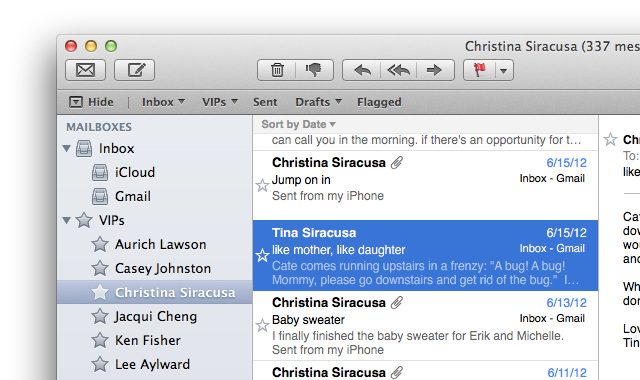This screenshot has width=640, height=380.
Task: Toggle VIP star on like mother, like daughter
Action: (262, 256)
